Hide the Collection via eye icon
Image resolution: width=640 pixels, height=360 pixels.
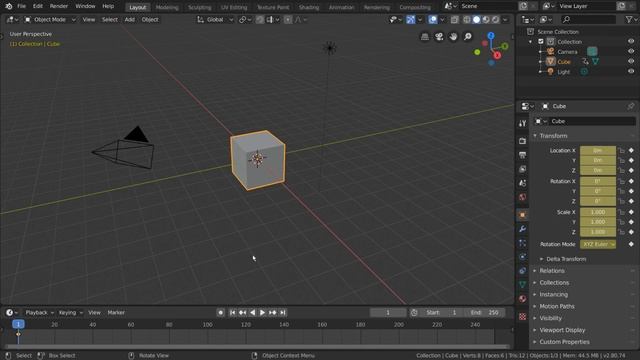click(x=631, y=41)
